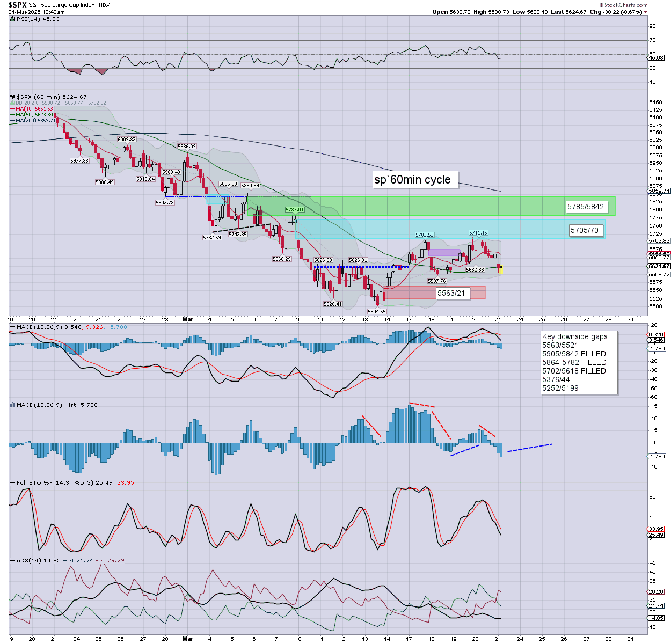Click the red MA(10) legend entry
This screenshot has height=644, width=671.
click(33, 109)
